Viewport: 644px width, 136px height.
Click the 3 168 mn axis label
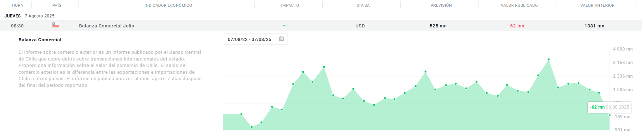pos(623,63)
